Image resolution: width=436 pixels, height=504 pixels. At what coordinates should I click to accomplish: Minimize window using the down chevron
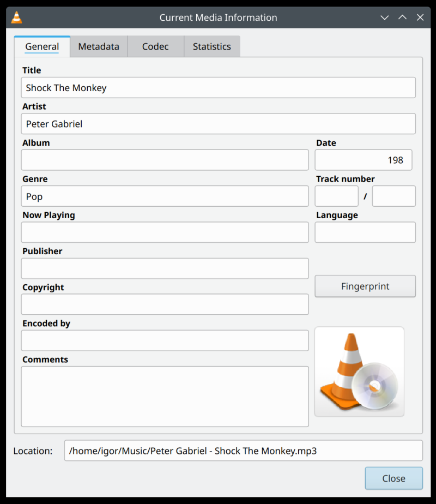click(385, 17)
